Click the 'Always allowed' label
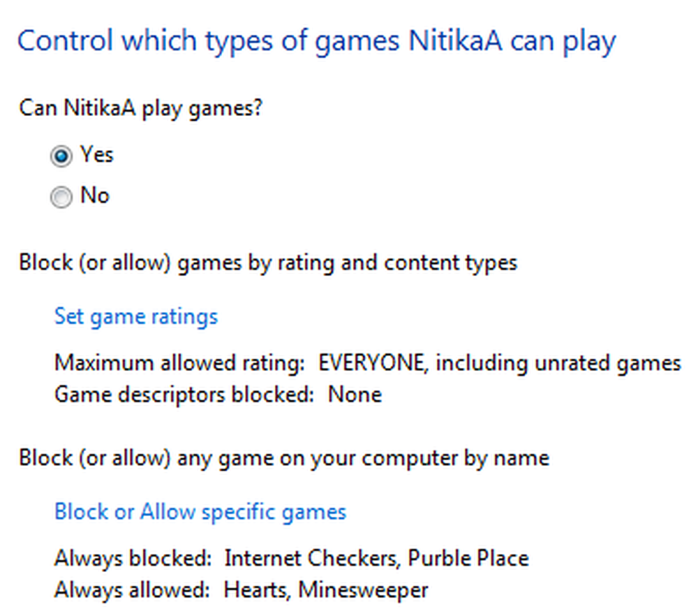 point(132,590)
